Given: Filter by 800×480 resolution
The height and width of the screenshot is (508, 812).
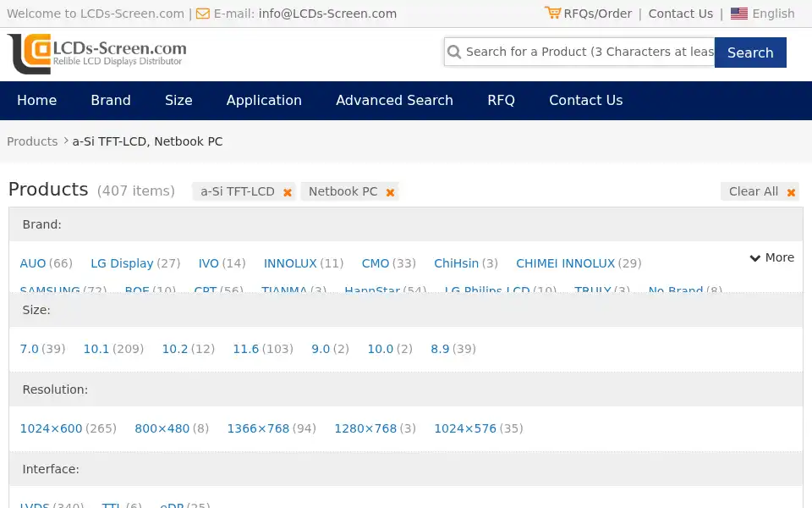Looking at the screenshot, I should pyautogui.click(x=162, y=428).
